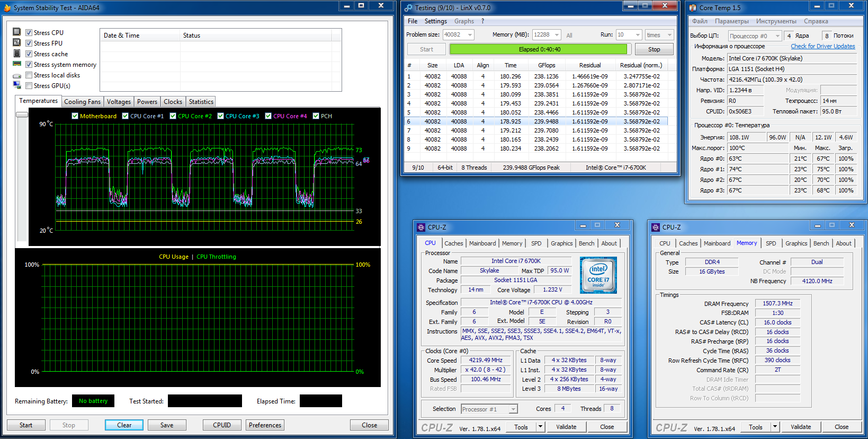Click the icon beside Stress FPU

pyautogui.click(x=17, y=43)
